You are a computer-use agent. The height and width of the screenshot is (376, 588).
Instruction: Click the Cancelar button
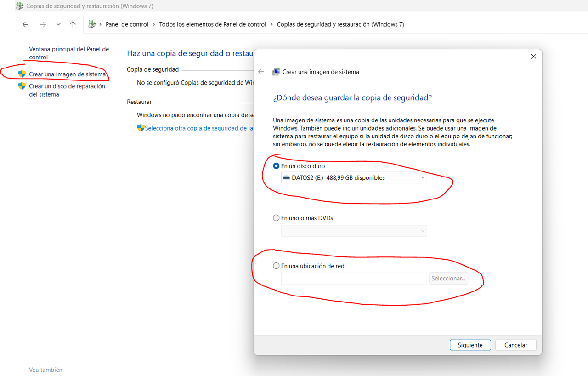[x=516, y=345]
